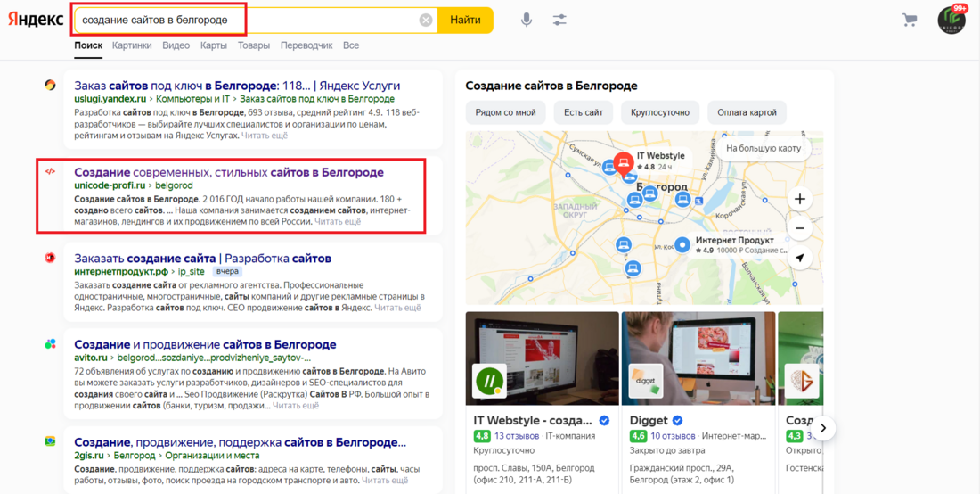Click the 2gis.ru URL link
The height and width of the screenshot is (494, 980).
point(88,456)
